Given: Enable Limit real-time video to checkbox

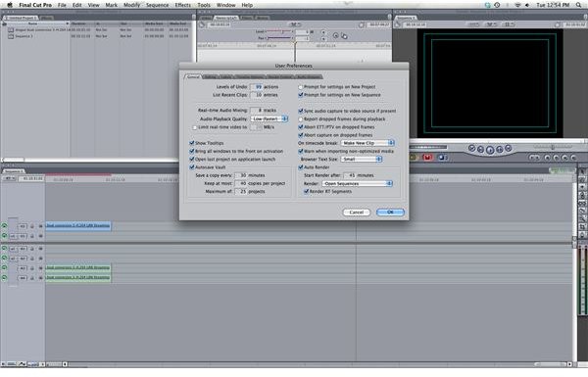Looking at the screenshot, I should coord(194,127).
